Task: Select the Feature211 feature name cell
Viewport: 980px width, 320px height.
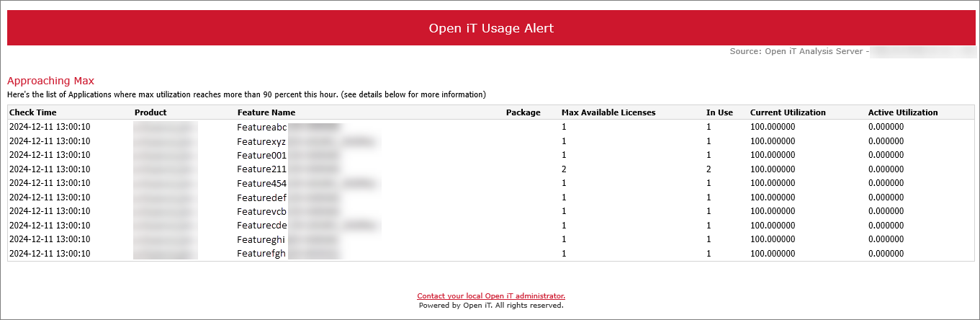Action: [262, 169]
